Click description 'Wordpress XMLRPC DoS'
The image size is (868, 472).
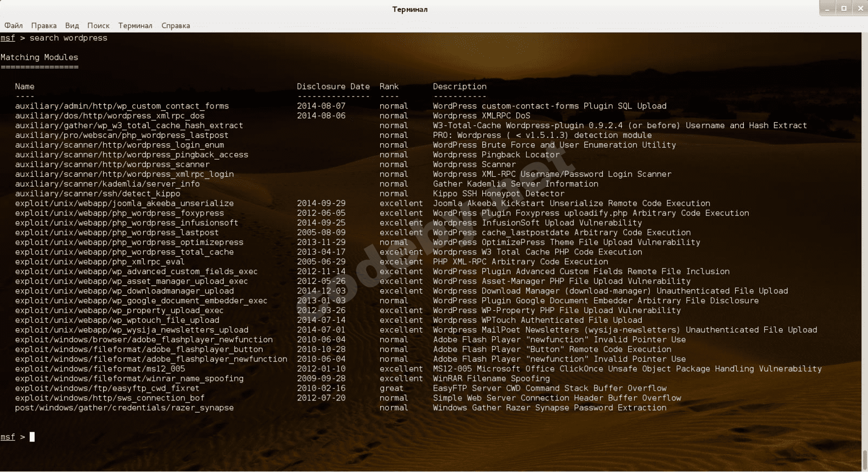pyautogui.click(x=482, y=116)
